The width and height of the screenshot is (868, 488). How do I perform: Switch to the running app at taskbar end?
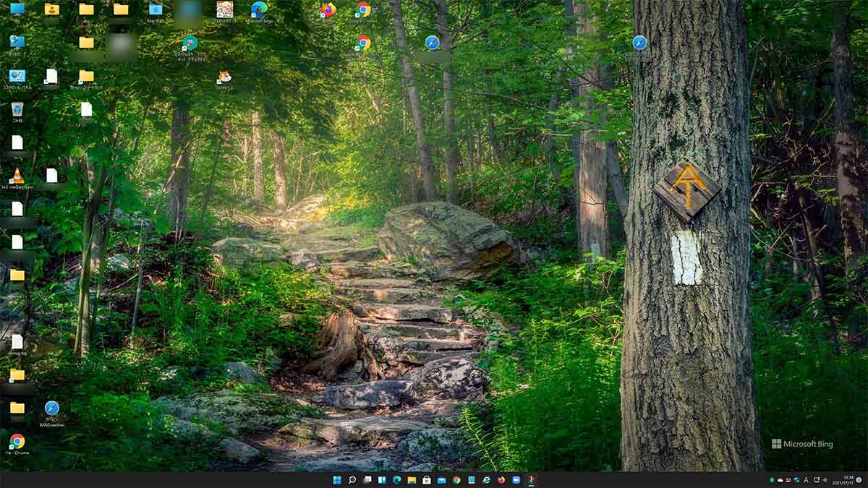[x=531, y=480]
